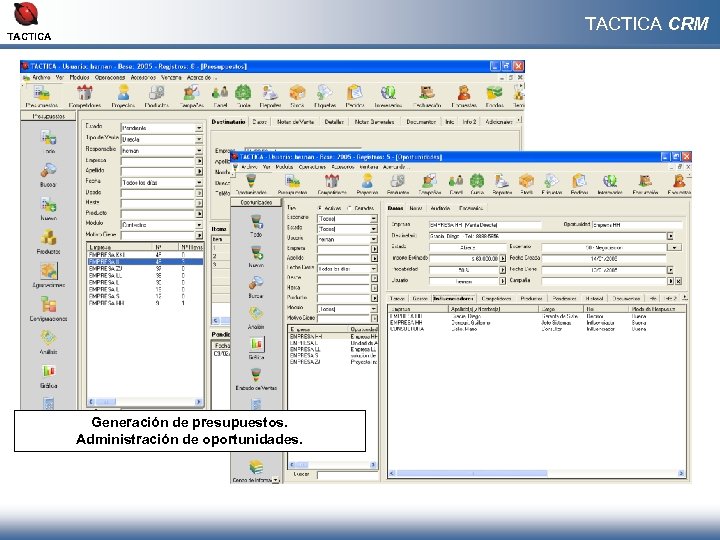Open Etiquetas in the Presupuestos window toolbar
This screenshot has height=540, width=720.
(x=325, y=96)
